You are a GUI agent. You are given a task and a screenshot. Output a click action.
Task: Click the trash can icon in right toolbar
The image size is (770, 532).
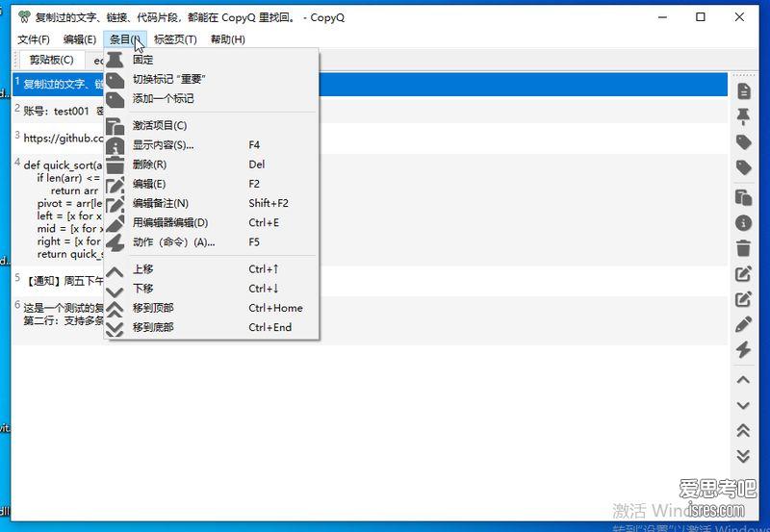point(743,248)
